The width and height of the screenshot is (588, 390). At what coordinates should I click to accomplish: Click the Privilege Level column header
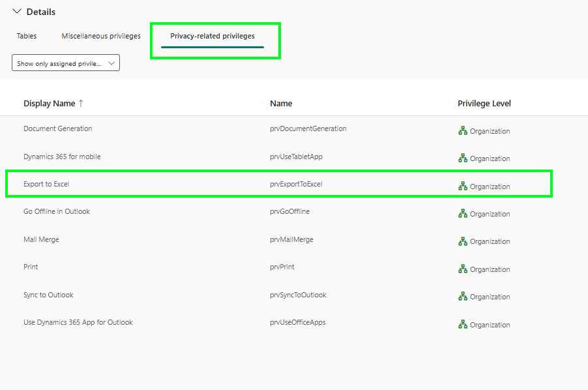[484, 103]
